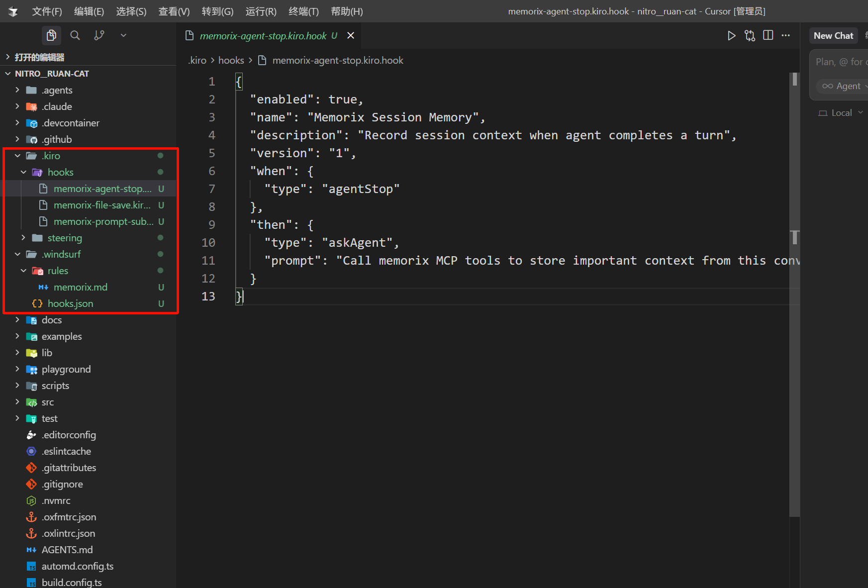Screen dimensions: 868x588
Task: Open the Agent mode dropdown
Action: (x=844, y=86)
